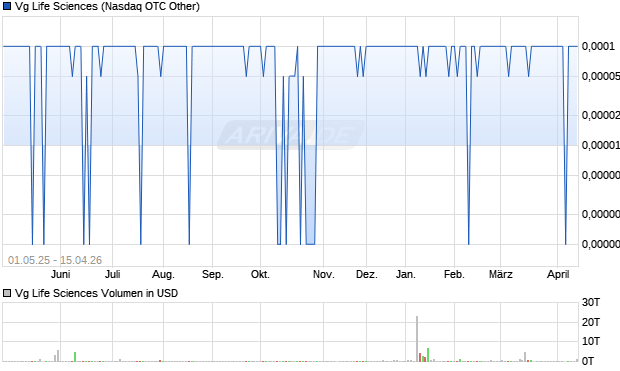Click the '0,0001' price axis value
This screenshot has width=620, height=371.
pyautogui.click(x=598, y=46)
